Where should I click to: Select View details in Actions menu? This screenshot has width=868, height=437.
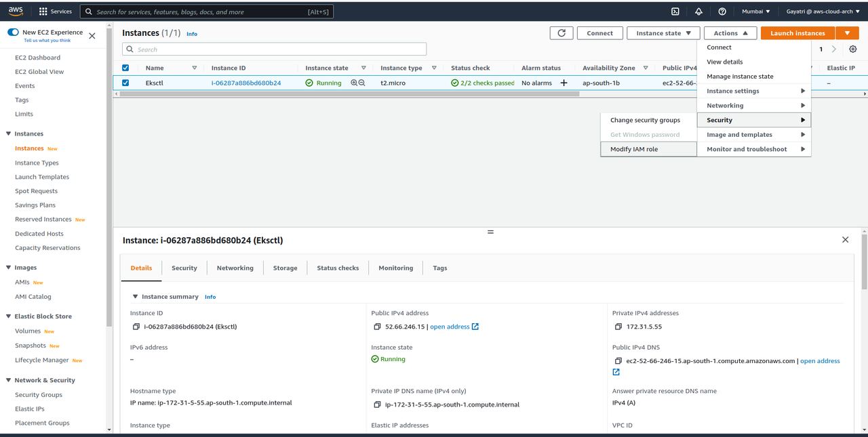(x=754, y=62)
